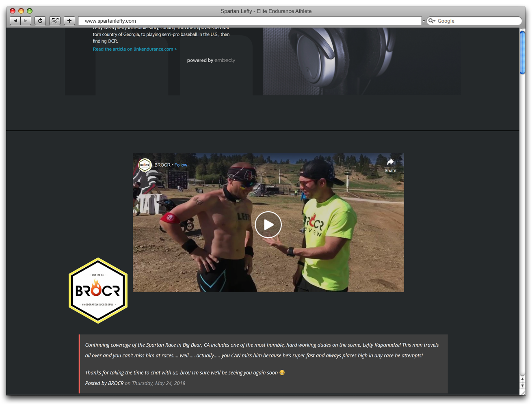Click the vertical scrollbar thumb
Screen dimensions: 532x404
[522, 53]
